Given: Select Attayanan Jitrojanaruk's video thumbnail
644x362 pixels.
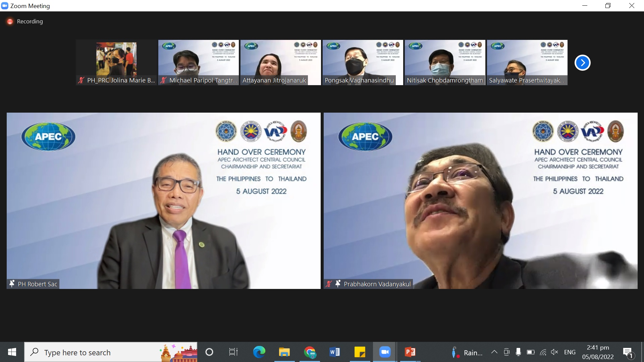Looking at the screenshot, I should 280,62.
